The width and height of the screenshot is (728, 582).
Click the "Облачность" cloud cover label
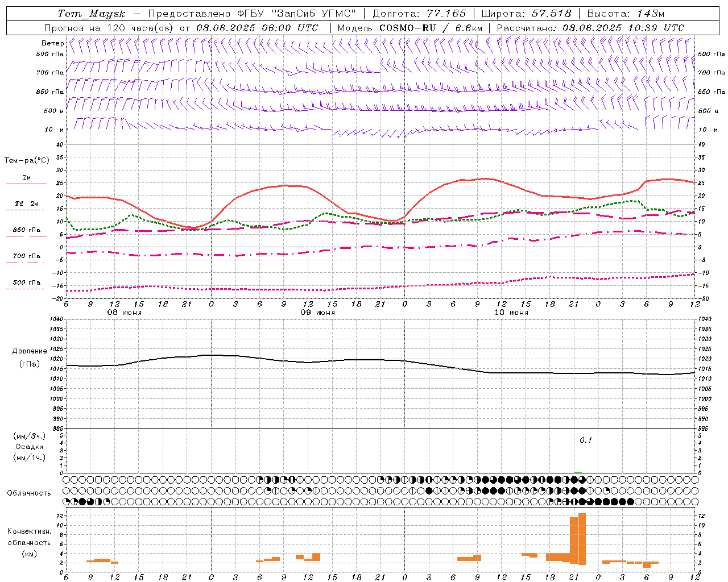click(29, 493)
